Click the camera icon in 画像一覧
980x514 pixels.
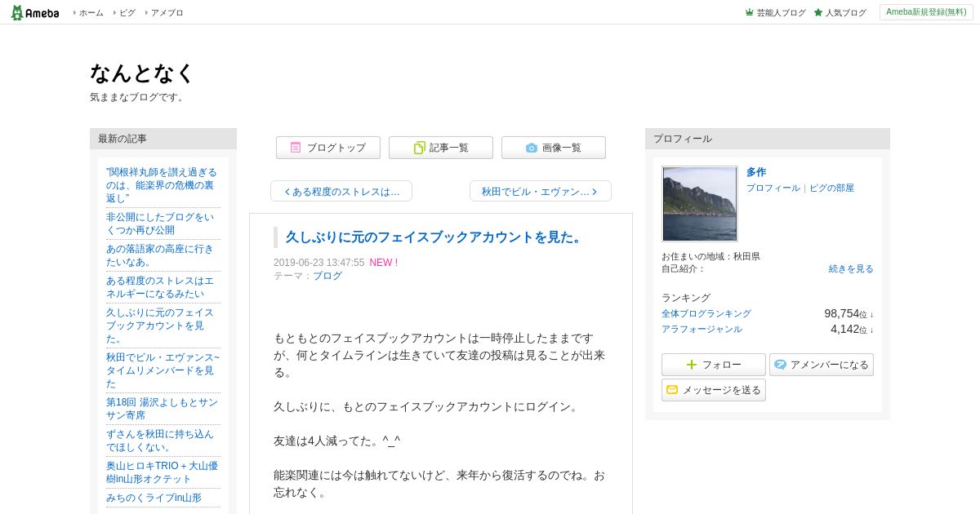532,148
